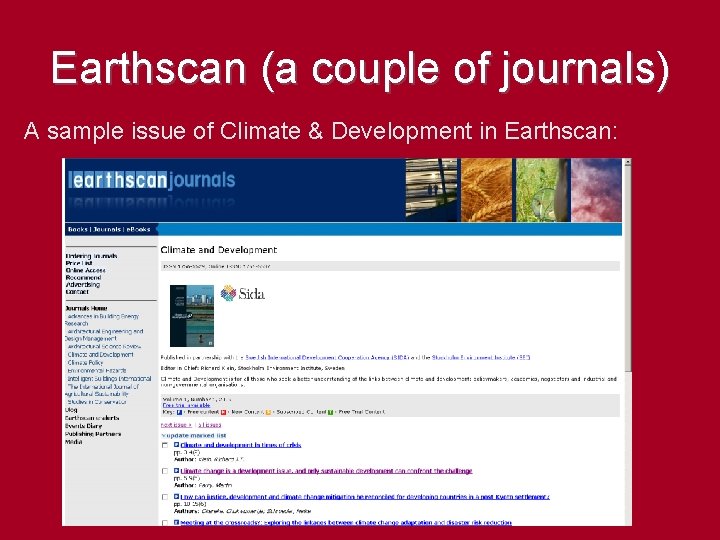Screen dimensions: 720x540
Task: Click the blue Free Content key icon
Action: (x=180, y=412)
